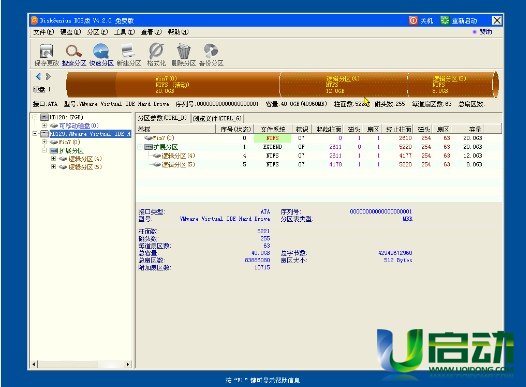Click the 新建分区 new partition icon
Image resolution: width=526 pixels, height=387 pixels.
click(x=129, y=55)
